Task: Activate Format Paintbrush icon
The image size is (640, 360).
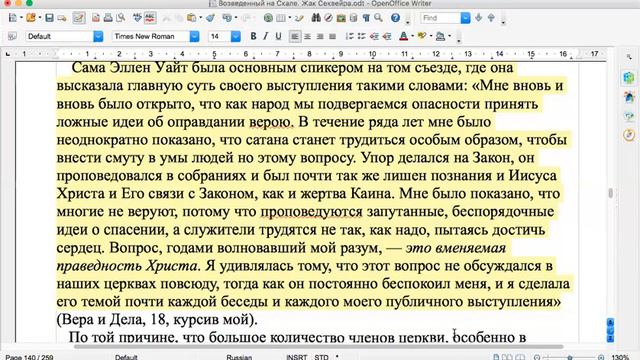Action: (x=210, y=18)
